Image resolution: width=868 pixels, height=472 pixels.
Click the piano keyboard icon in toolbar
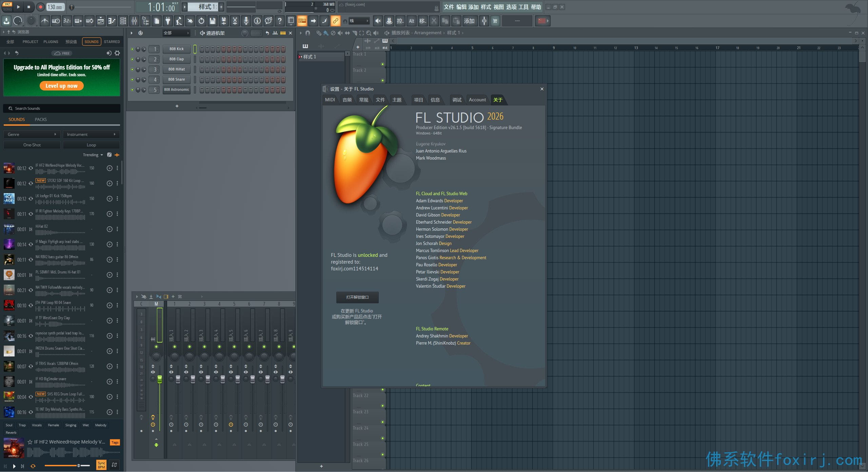(302, 21)
